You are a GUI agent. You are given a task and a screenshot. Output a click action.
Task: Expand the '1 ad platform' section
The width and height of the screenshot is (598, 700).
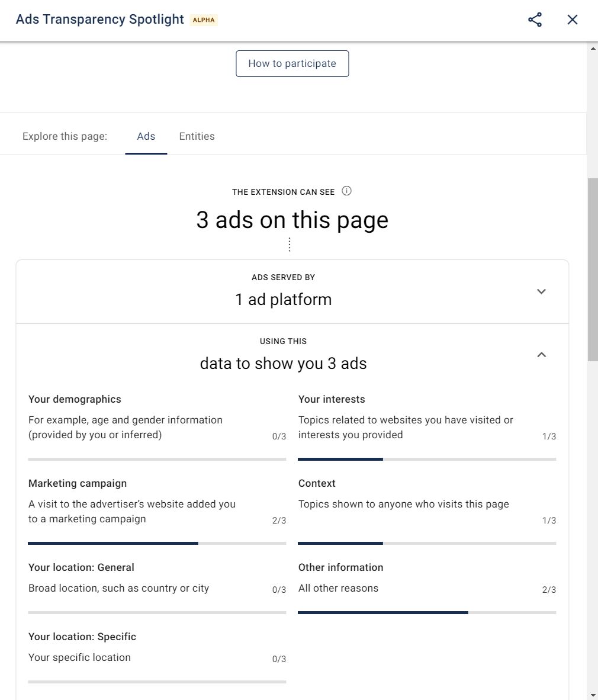click(x=541, y=291)
